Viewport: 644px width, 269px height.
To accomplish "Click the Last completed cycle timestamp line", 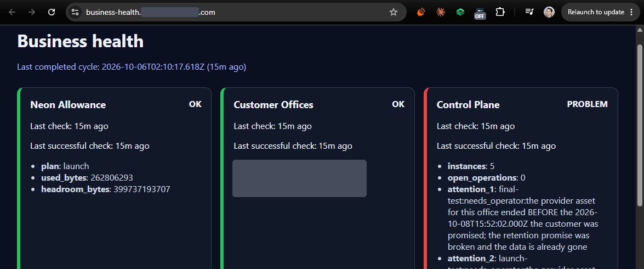I will [132, 66].
